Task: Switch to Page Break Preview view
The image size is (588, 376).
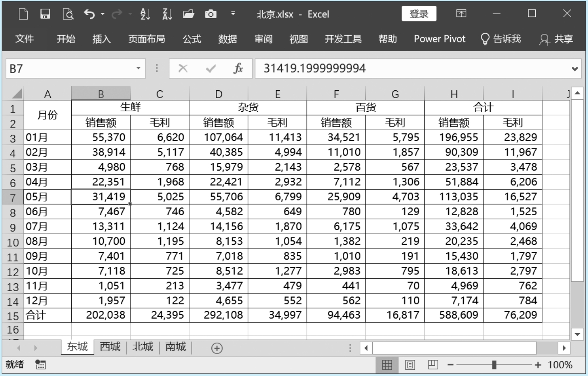Action: [433, 365]
